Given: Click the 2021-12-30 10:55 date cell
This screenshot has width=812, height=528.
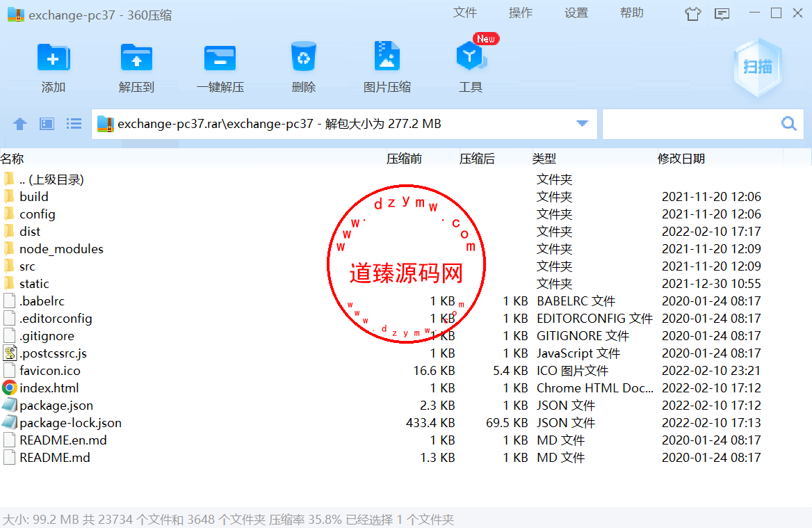Looking at the screenshot, I should coord(711,284).
